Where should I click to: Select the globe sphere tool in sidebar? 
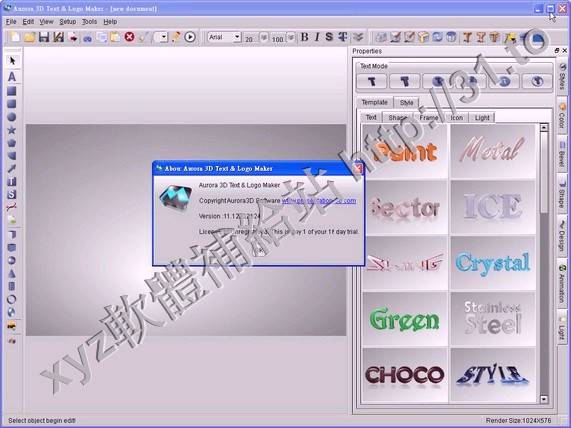pyautogui.click(x=12, y=312)
